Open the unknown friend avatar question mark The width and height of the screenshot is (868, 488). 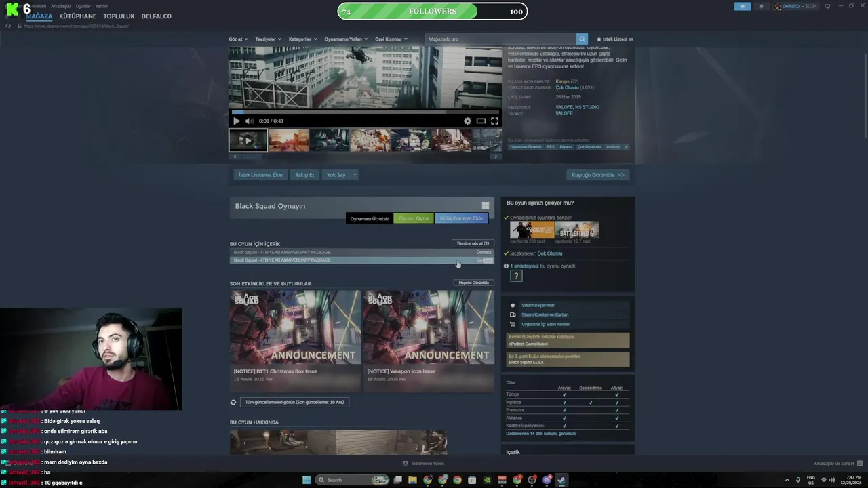coord(516,276)
